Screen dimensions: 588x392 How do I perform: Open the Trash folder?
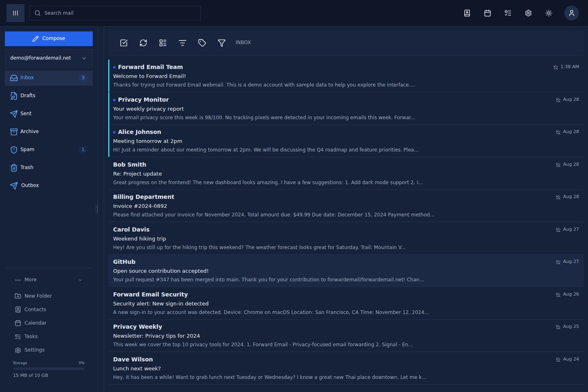pos(49,167)
